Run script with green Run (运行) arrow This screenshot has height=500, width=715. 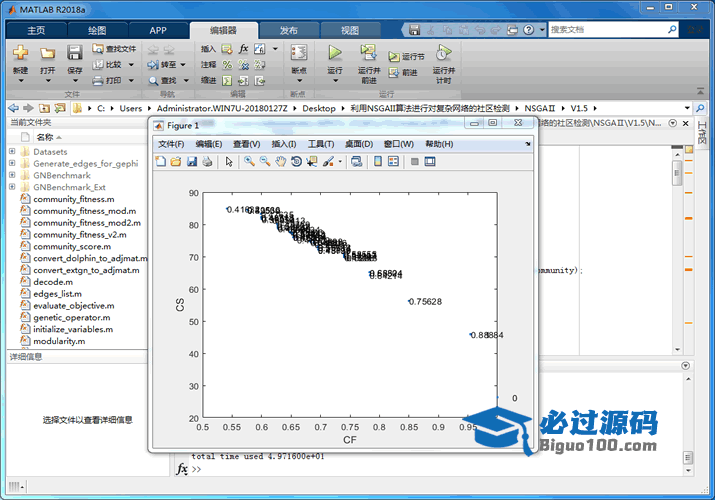[335, 53]
